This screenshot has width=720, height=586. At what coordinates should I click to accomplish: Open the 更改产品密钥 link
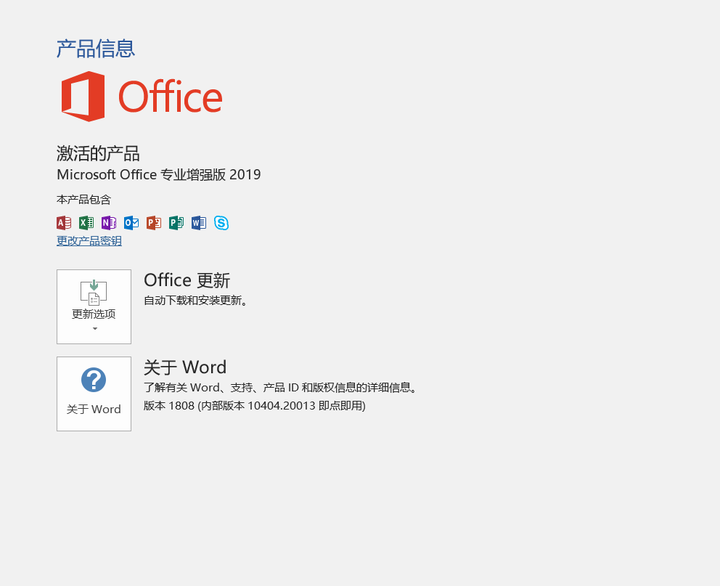tap(89, 241)
